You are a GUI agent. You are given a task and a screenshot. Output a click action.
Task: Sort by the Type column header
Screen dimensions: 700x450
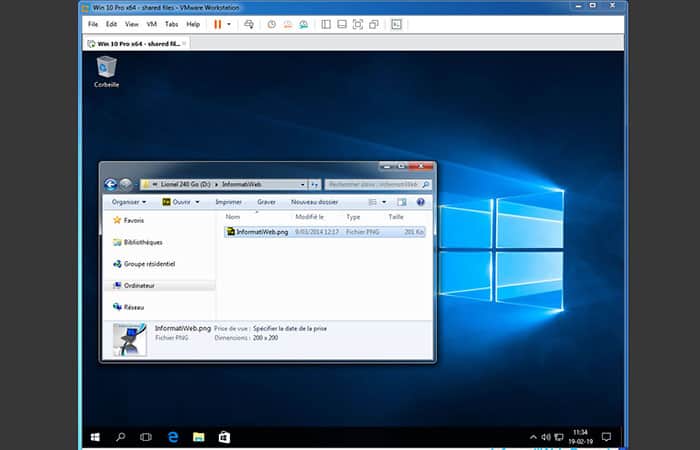point(353,217)
